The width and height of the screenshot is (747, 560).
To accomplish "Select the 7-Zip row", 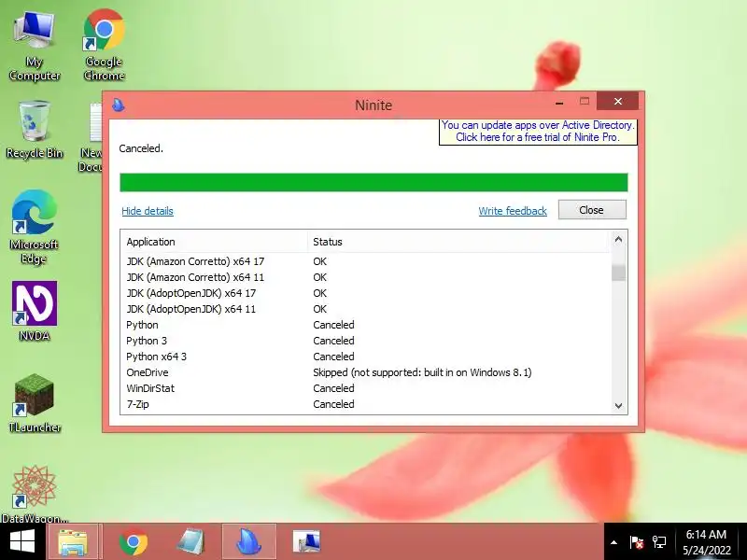I will tap(365, 404).
